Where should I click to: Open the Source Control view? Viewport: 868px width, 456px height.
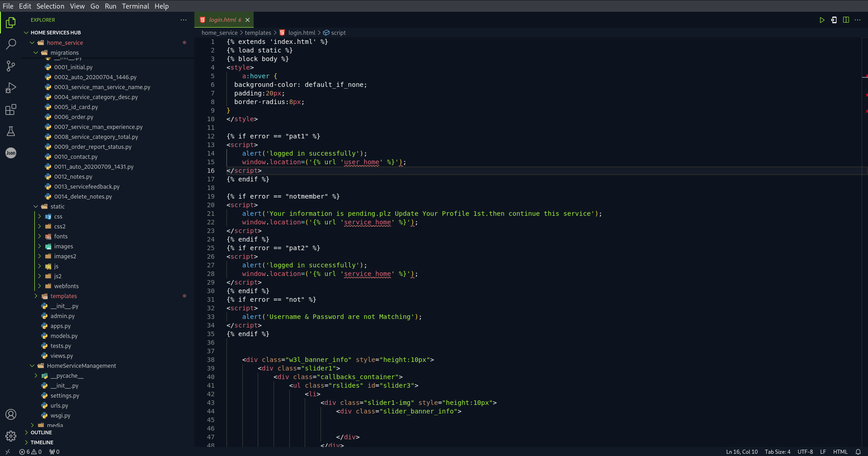pyautogui.click(x=11, y=66)
